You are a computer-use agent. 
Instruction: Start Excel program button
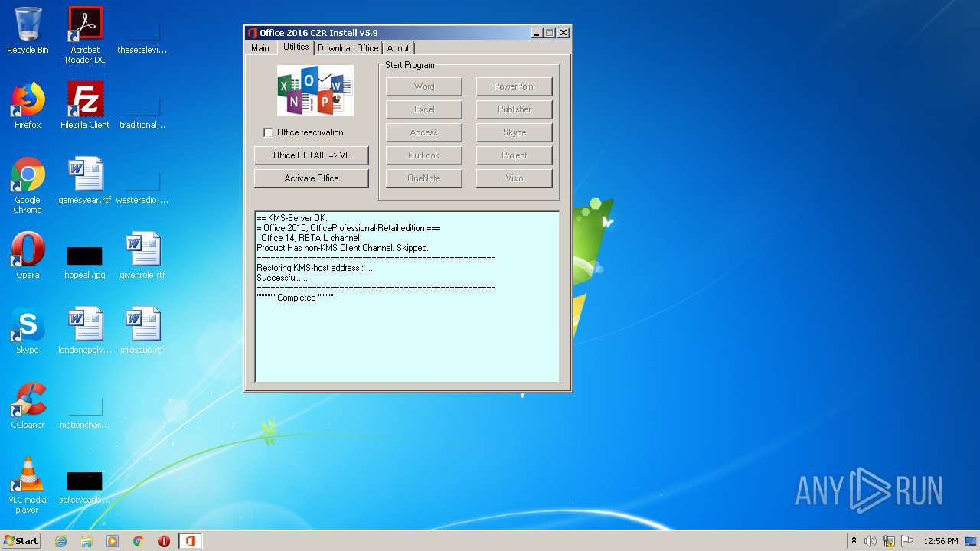[424, 109]
